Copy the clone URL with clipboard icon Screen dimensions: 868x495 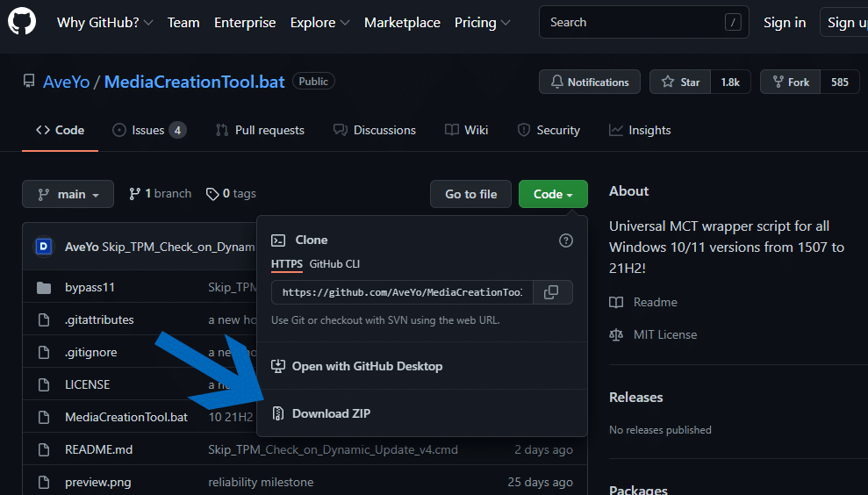pos(551,292)
